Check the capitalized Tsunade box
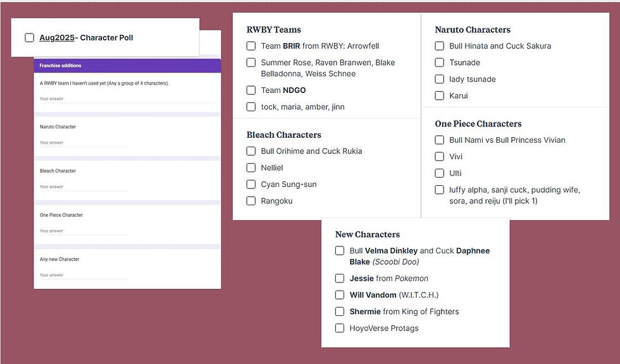Viewport: 620px width, 364px height. pos(440,63)
